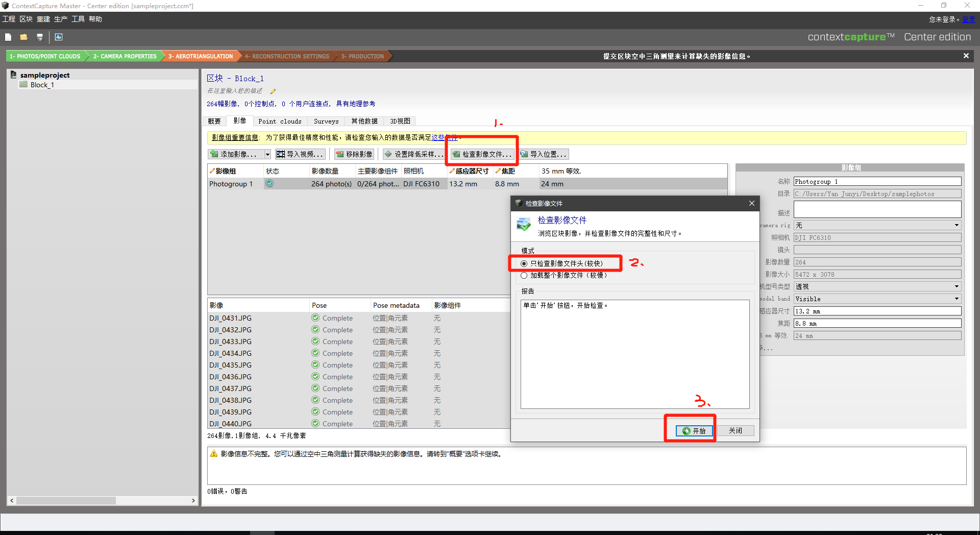
Task: Click the Open project folder icon
Action: point(23,37)
